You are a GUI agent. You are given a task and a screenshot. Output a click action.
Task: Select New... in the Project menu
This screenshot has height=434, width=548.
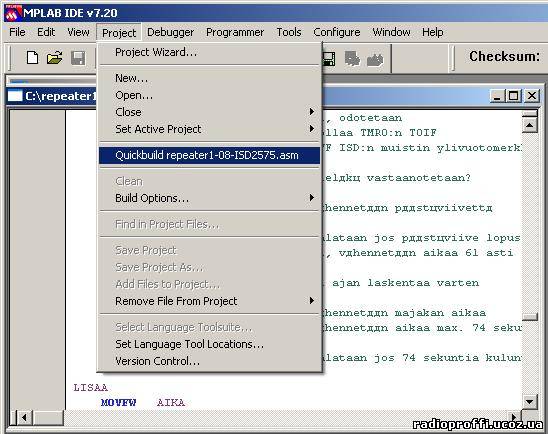click(209, 78)
